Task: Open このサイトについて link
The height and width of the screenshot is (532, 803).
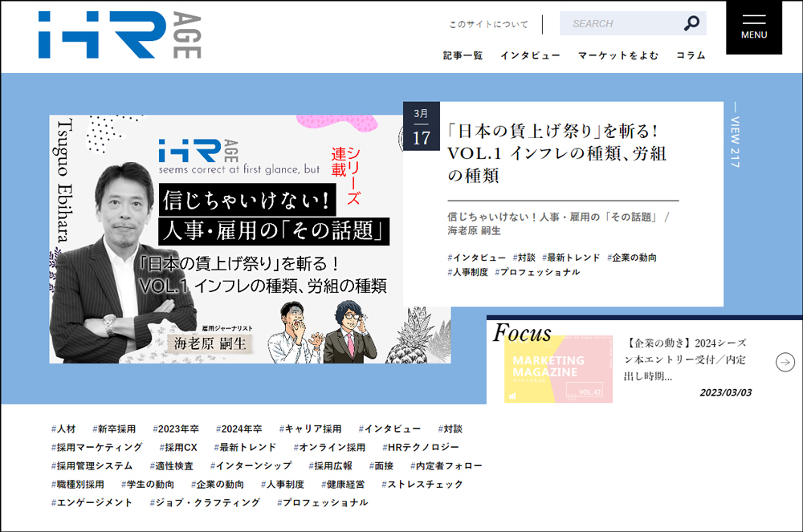Action: [488, 24]
